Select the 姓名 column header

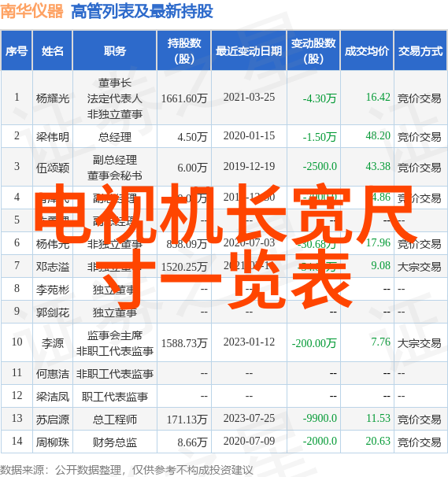[x=53, y=50]
